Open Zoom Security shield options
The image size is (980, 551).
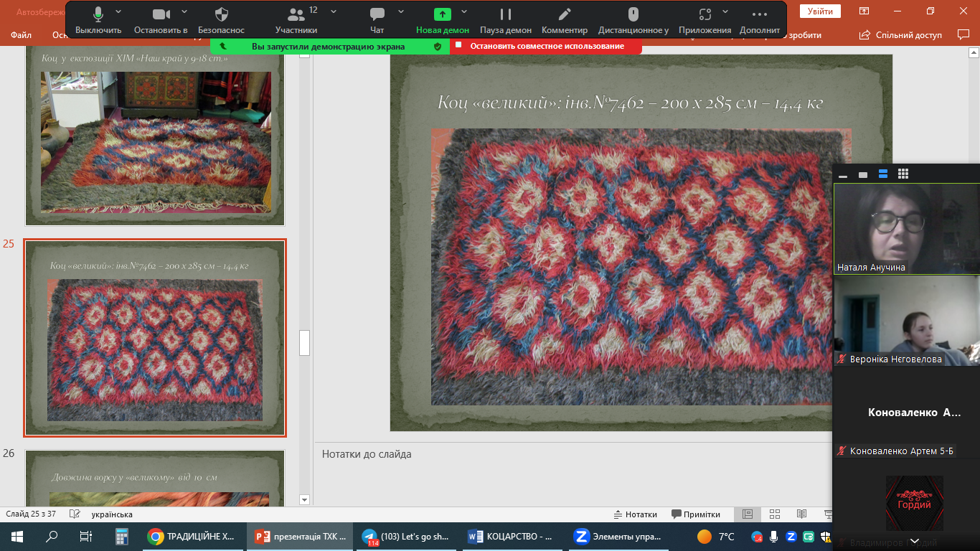222,19
